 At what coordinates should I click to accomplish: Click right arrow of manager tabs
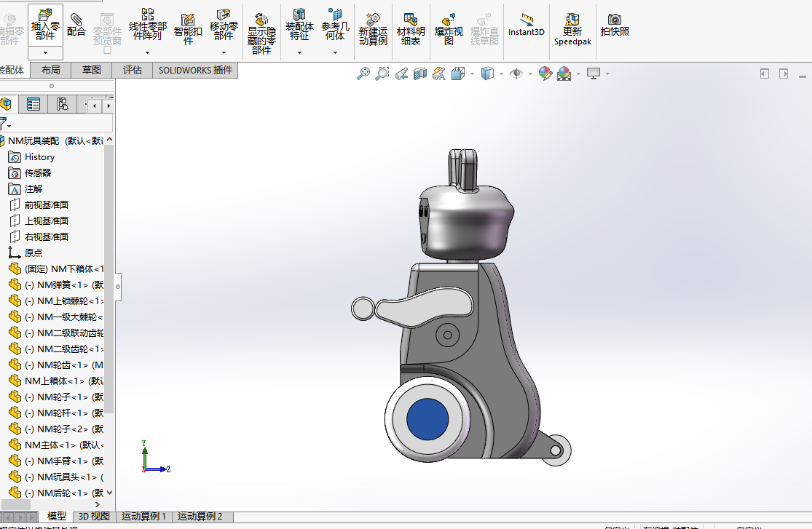[x=109, y=106]
